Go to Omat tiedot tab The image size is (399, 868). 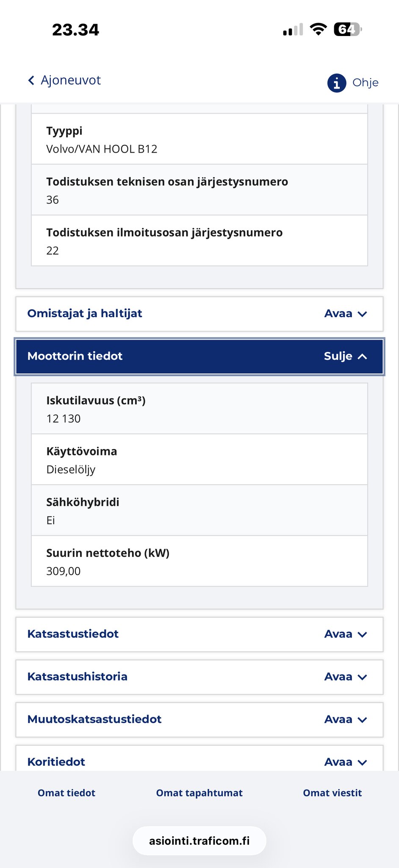pos(66,793)
